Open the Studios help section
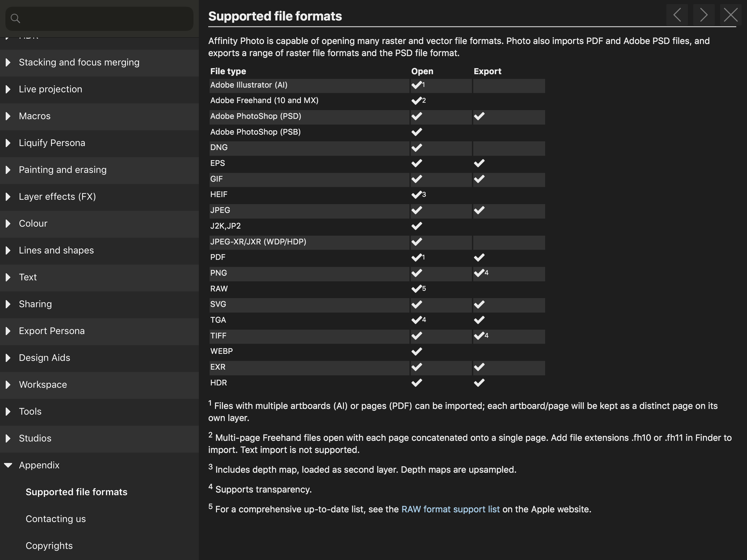The image size is (747, 560). tap(99, 438)
